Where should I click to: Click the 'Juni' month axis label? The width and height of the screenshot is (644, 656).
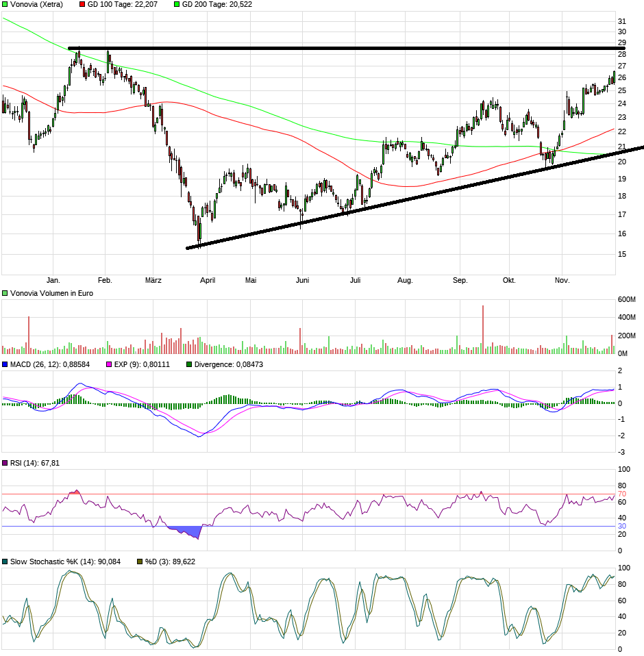coord(303,280)
